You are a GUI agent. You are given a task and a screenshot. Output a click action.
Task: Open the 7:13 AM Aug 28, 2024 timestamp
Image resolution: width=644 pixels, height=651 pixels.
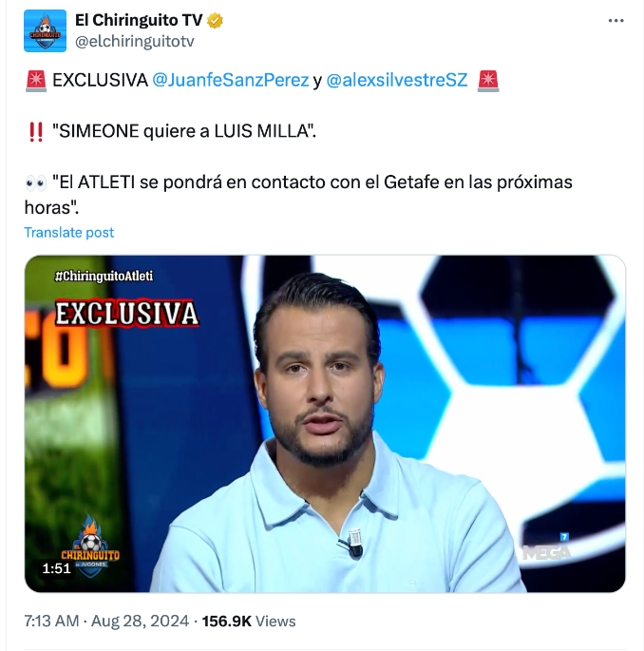tap(106, 622)
